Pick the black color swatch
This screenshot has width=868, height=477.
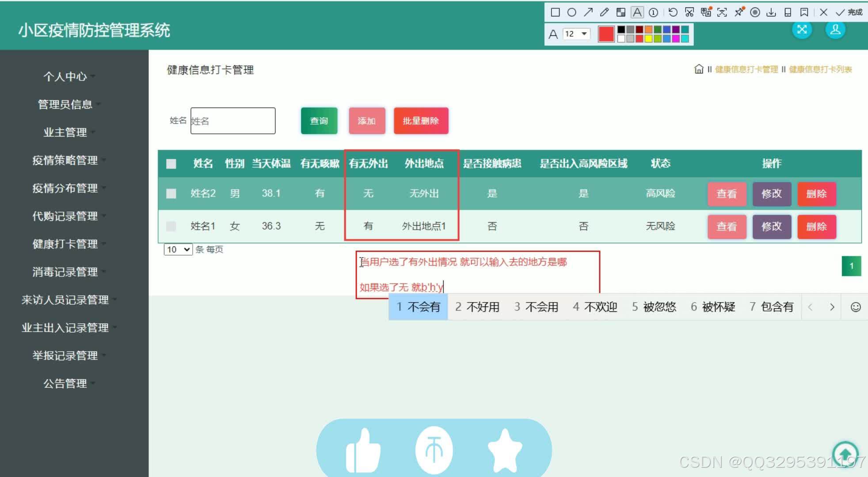click(x=621, y=30)
